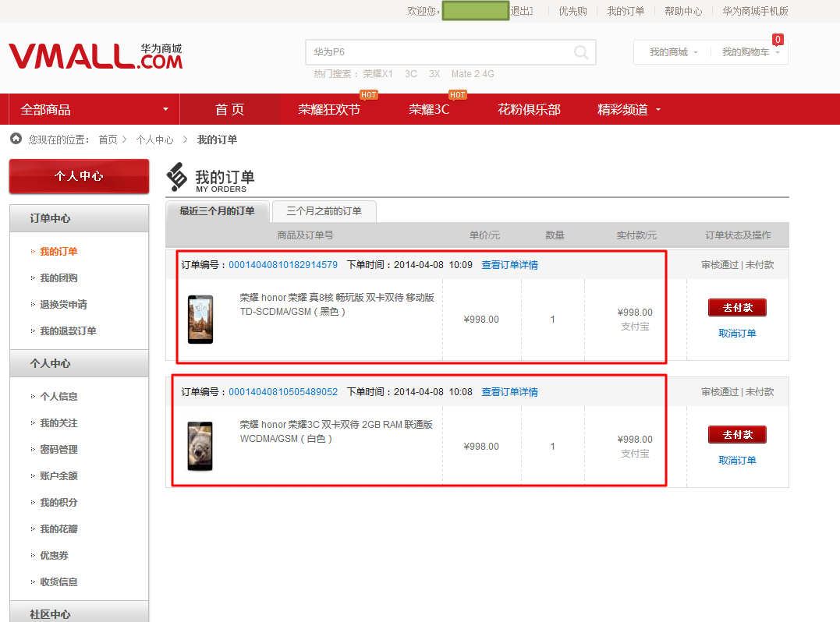Switch to the 最近三个月的订单 tab
The image size is (840, 622).
pos(217,211)
